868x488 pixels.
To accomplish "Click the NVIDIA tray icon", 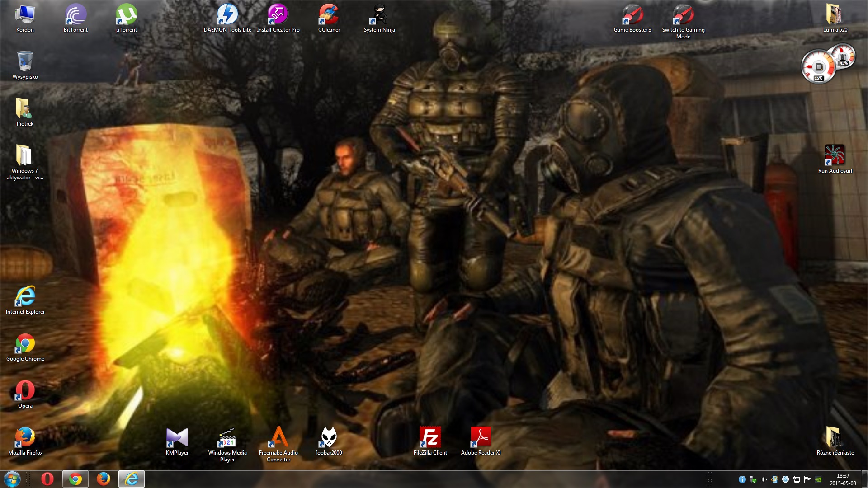I will click(818, 479).
